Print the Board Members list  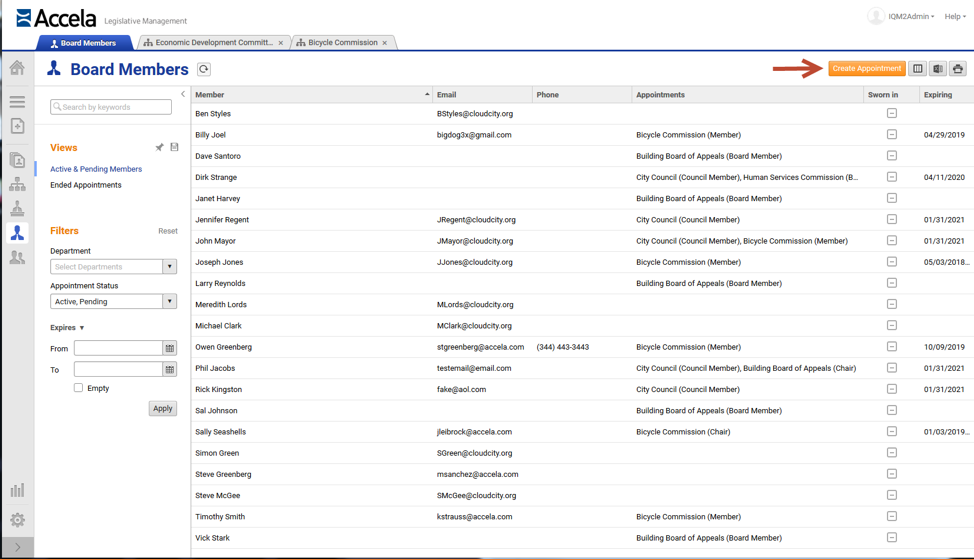click(958, 68)
